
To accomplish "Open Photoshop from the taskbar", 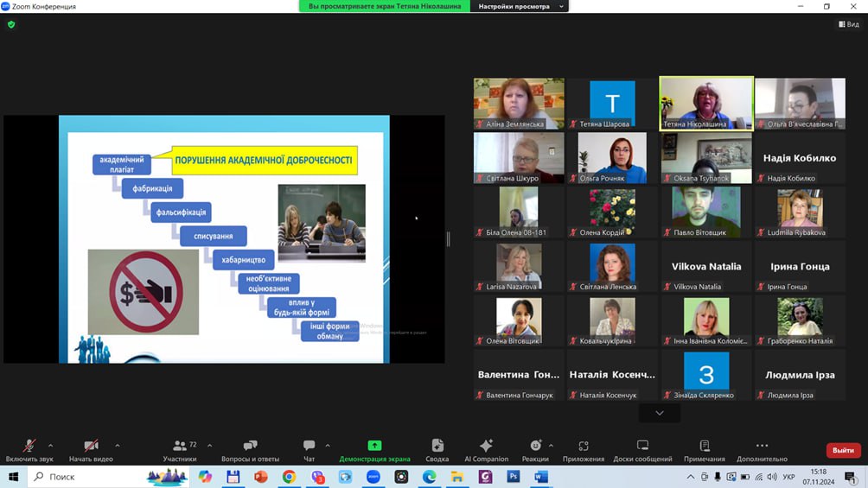I will pyautogui.click(x=514, y=477).
